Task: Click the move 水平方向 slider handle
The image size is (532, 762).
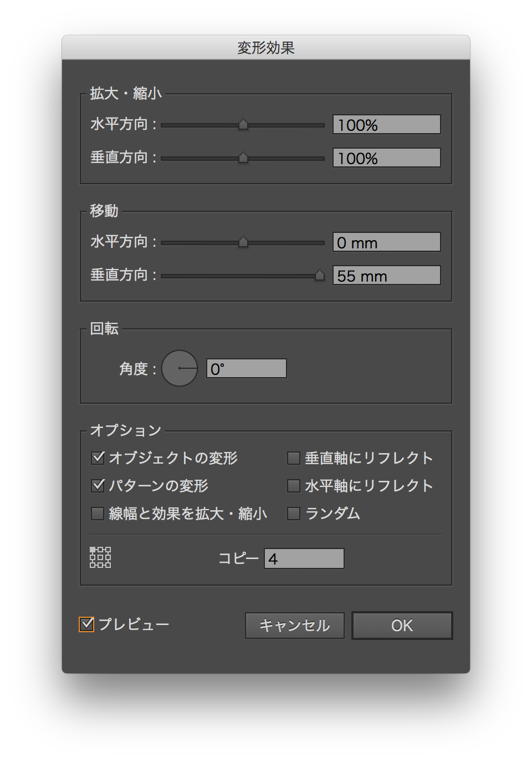Action: point(243,242)
